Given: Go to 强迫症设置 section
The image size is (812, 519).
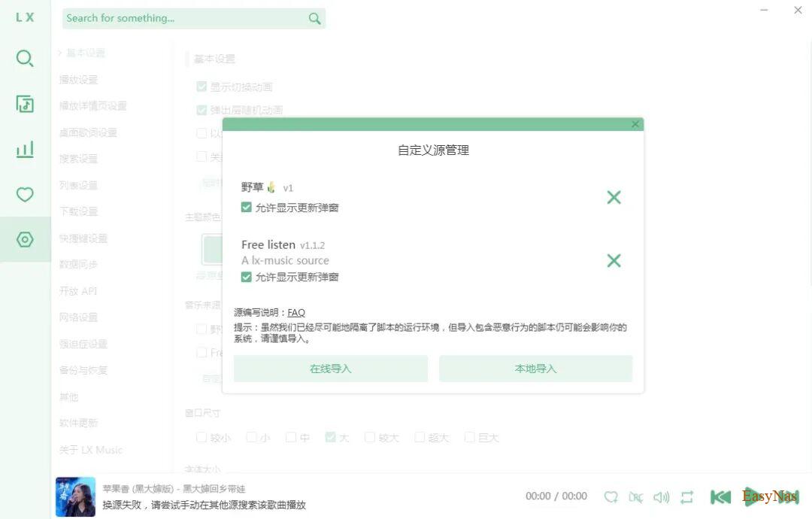Looking at the screenshot, I should 83,344.
